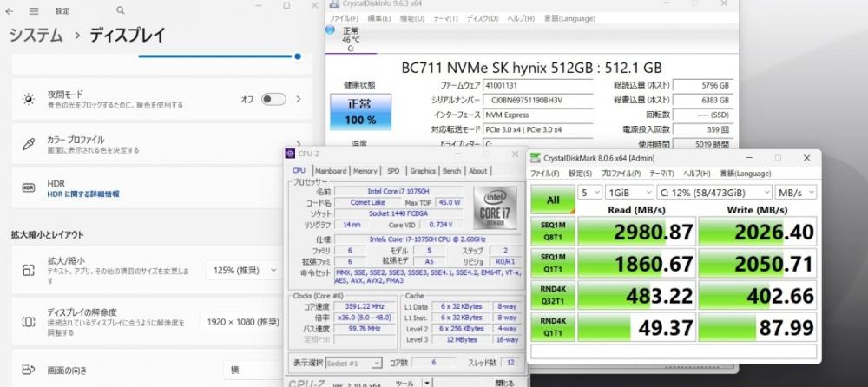Open the Theme menu in CrystalDiskInfo
868x387 pixels.
tap(445, 18)
